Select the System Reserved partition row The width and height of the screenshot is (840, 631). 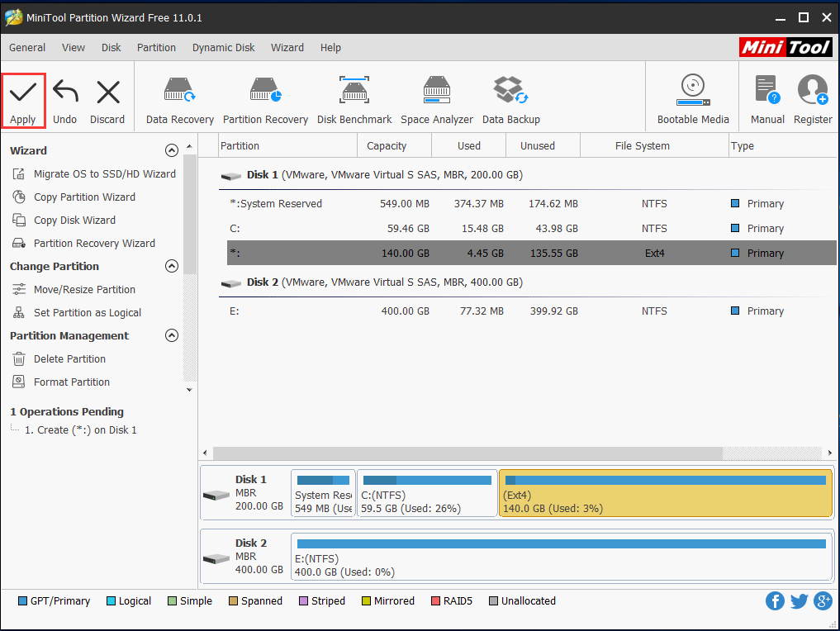531,203
